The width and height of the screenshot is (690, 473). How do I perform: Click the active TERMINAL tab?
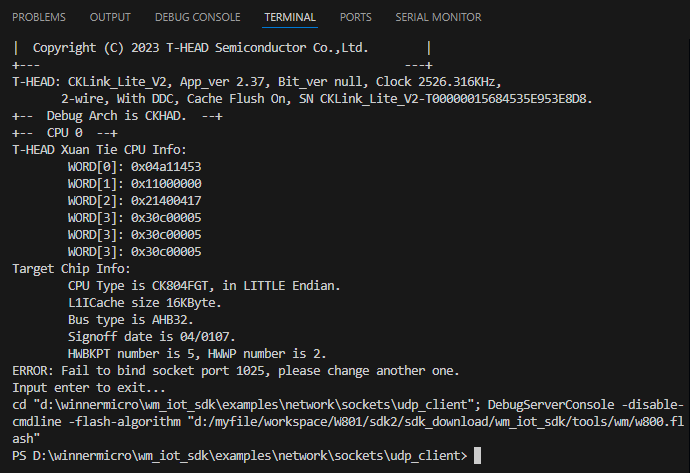pos(290,17)
